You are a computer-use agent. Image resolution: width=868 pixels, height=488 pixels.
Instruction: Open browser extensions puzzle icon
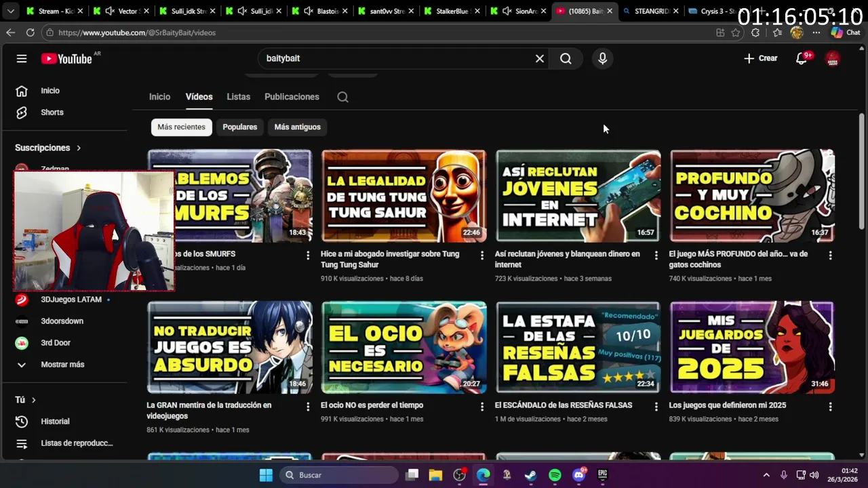755,33
